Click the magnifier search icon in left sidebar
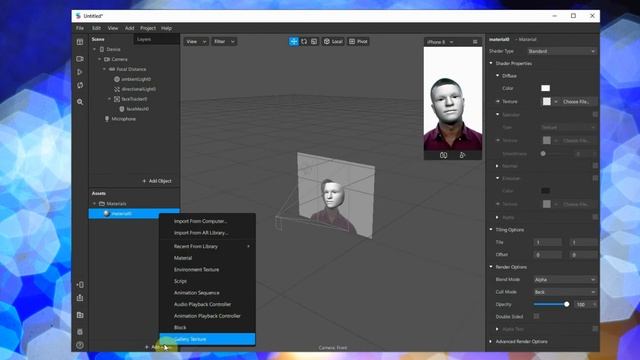This screenshot has height=360, width=640. coord(80,102)
